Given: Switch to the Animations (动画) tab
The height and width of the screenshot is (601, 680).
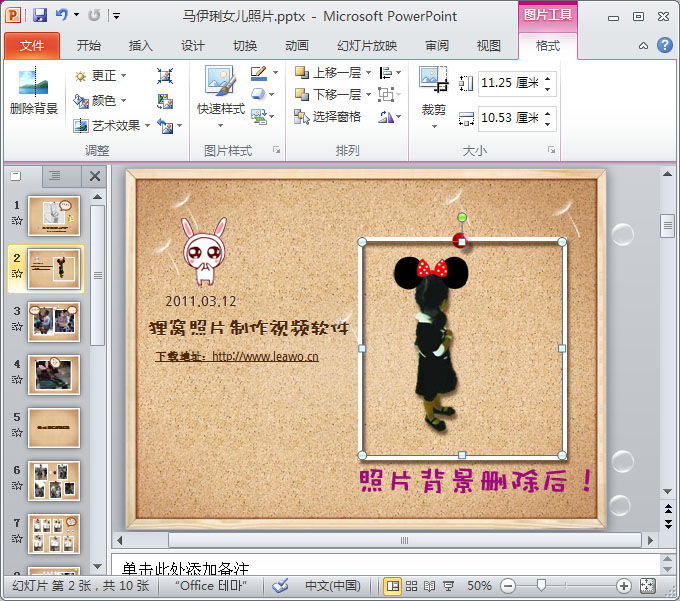Looking at the screenshot, I should click(297, 46).
